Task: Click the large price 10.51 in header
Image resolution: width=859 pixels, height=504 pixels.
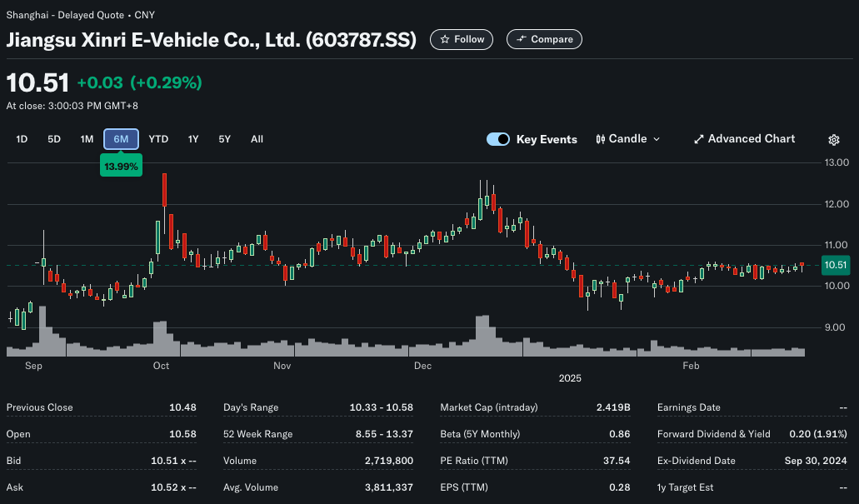Action: pos(37,83)
